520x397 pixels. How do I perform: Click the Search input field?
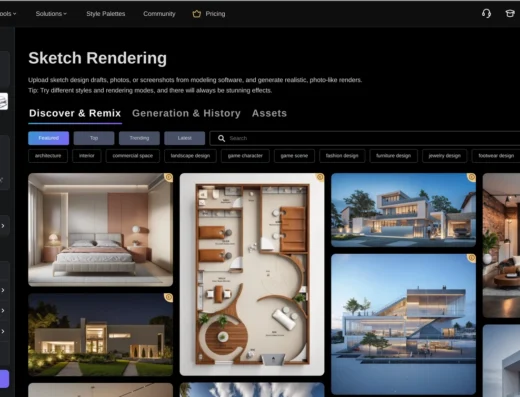pos(367,138)
